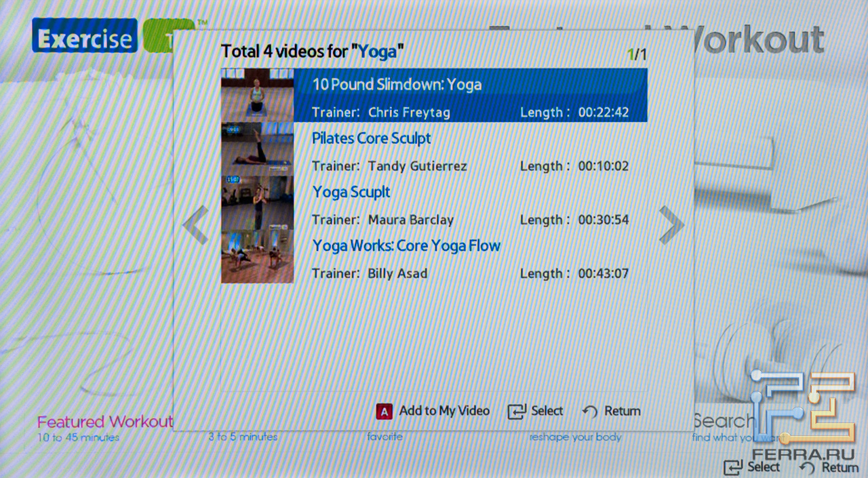This screenshot has height=478, width=868.
Task: Select Yoga Works: Core Yoga Flow title
Action: [406, 245]
